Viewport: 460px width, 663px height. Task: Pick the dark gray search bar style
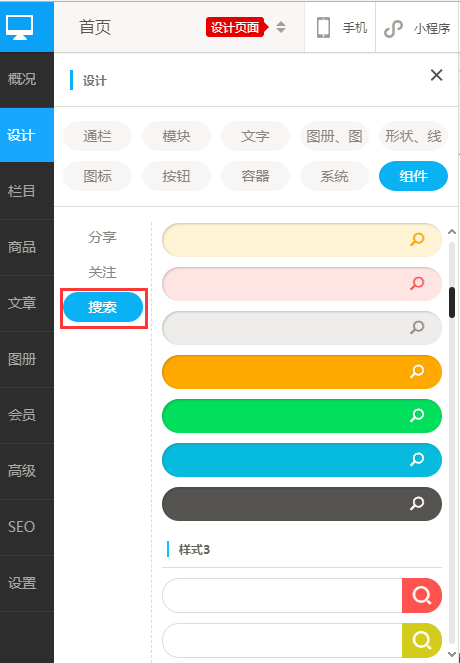pos(302,504)
